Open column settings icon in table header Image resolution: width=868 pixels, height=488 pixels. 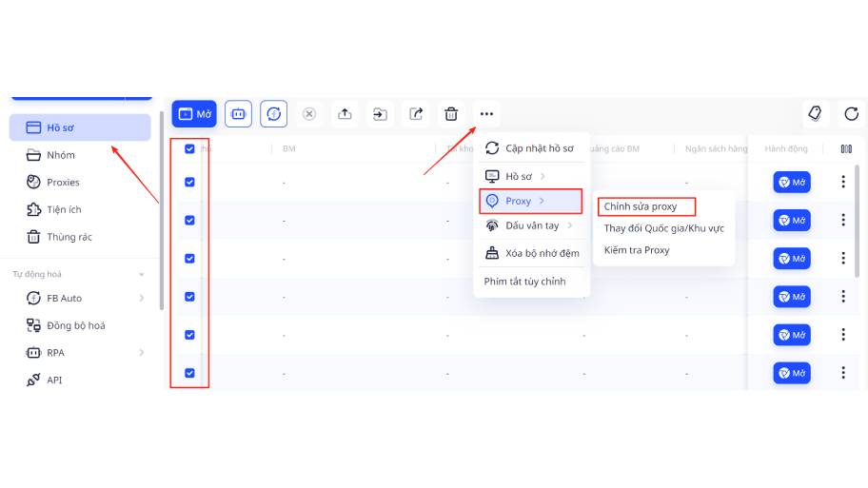(846, 148)
